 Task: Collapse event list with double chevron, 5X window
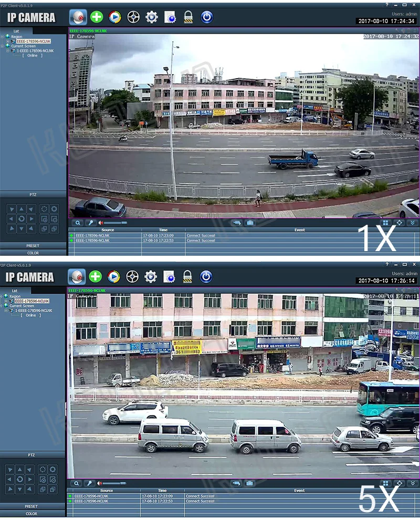(413, 484)
